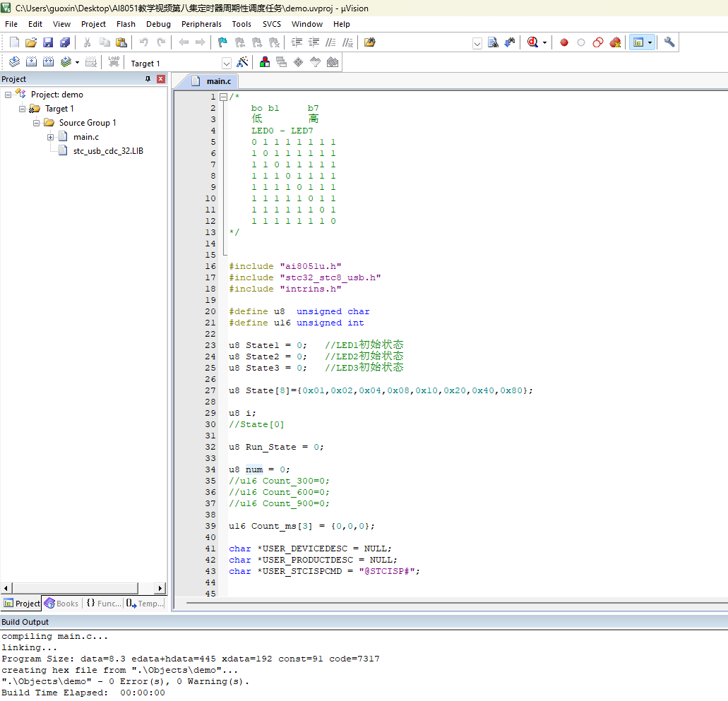
Task: Insert a bookmark with the flag icon
Action: [222, 43]
